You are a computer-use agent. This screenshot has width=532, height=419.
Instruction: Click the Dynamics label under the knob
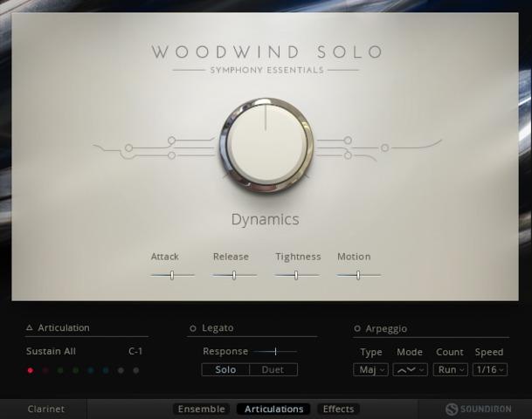[x=265, y=219]
